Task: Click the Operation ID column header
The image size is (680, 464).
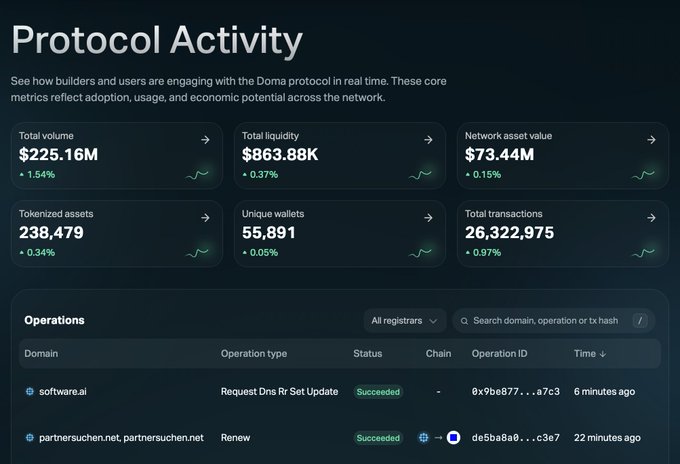Action: [499, 353]
